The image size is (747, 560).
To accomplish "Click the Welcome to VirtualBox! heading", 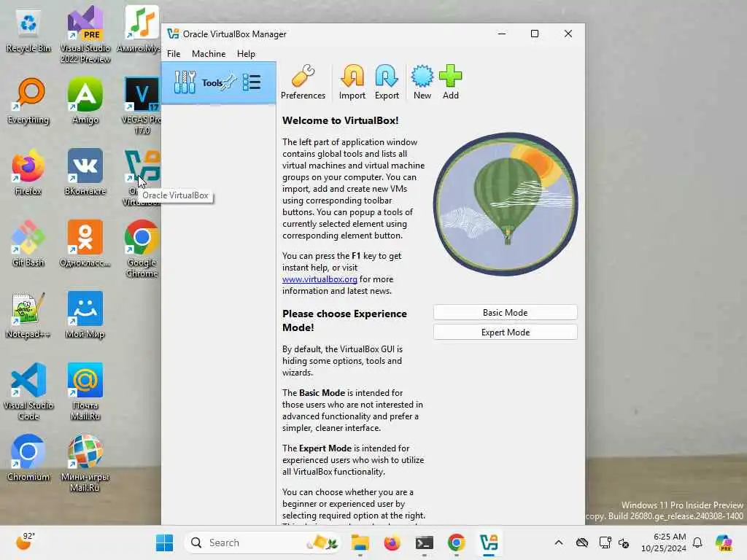I will 340,120.
